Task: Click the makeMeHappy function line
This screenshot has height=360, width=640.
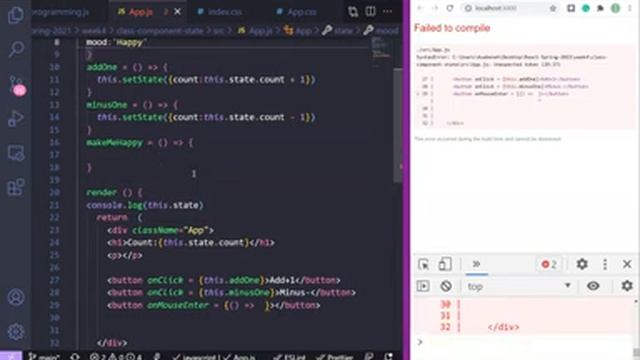Action: (x=140, y=142)
